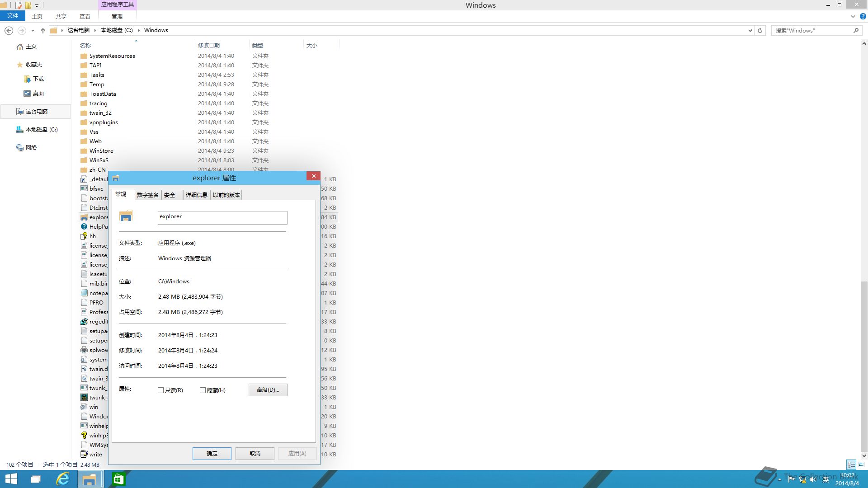Switch to 数字签名 tab in properties
Screen dimensions: 868x488
(148, 195)
